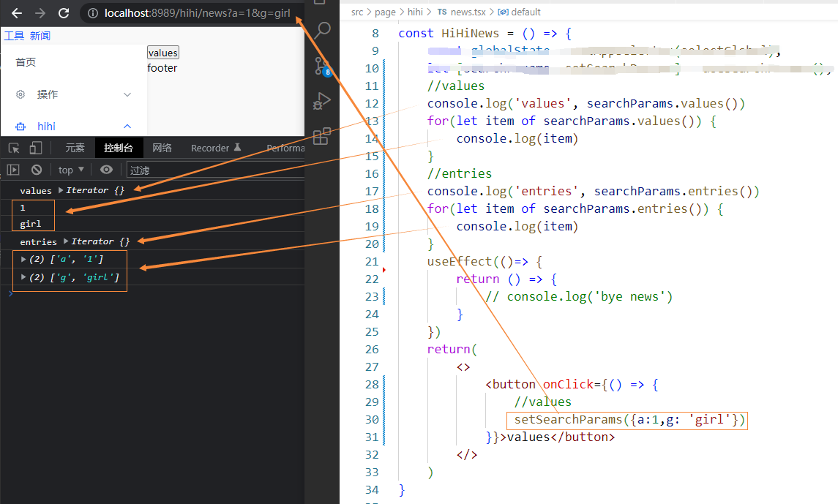Activate DevTools element inspector tool
The height and width of the screenshot is (504, 838).
tap(14, 148)
